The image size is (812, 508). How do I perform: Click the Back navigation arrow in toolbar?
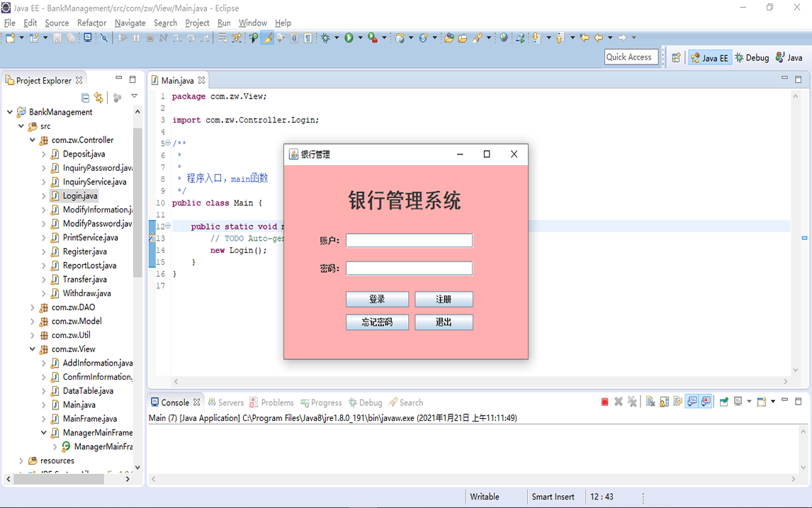tap(599, 38)
